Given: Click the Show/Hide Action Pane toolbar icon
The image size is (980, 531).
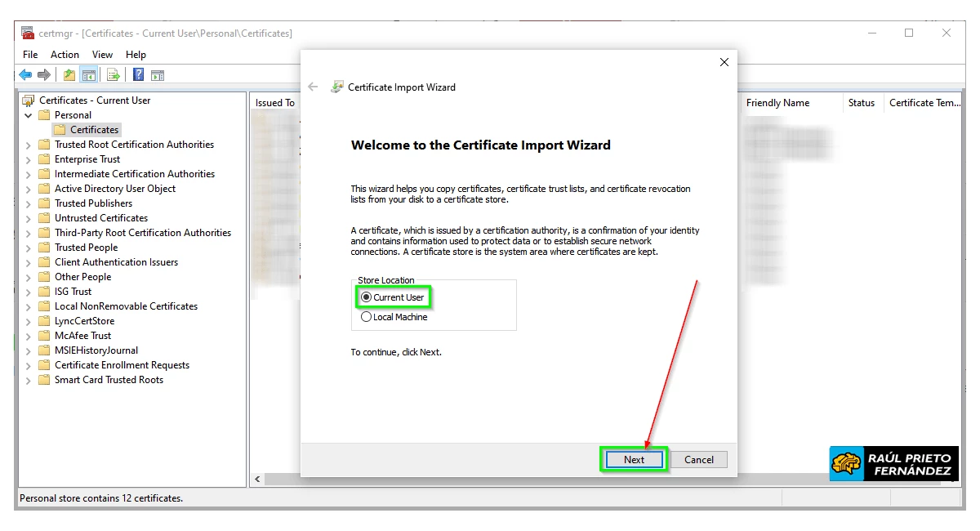Looking at the screenshot, I should [157, 74].
